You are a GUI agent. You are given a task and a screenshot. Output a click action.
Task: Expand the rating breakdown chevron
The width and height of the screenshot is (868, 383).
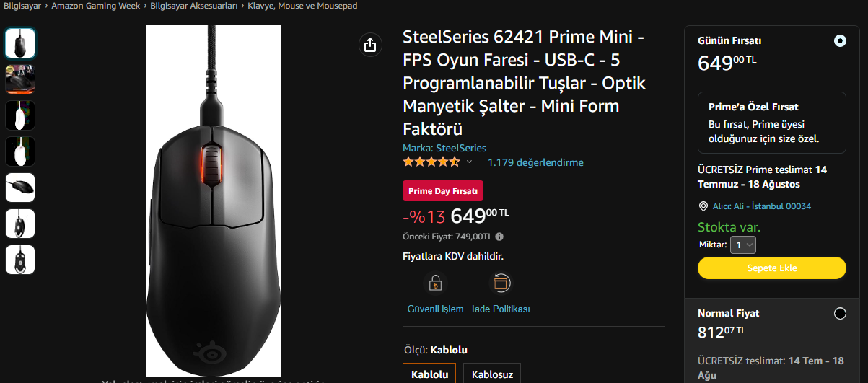point(469,162)
